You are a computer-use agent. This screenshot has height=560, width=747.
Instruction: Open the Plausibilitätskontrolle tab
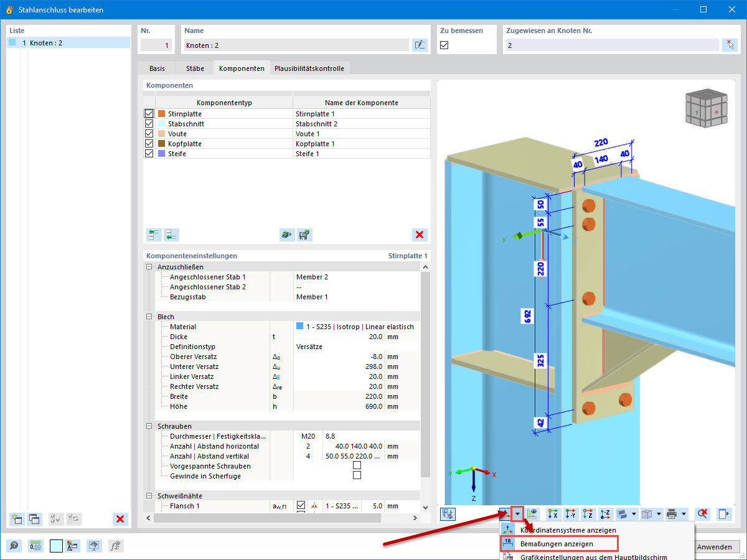[x=309, y=68]
